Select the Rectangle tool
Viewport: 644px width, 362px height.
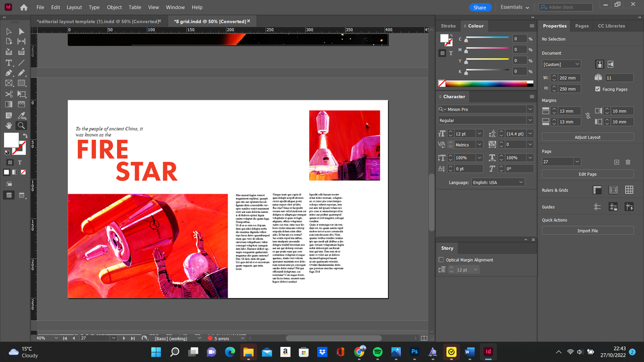coord(21,83)
